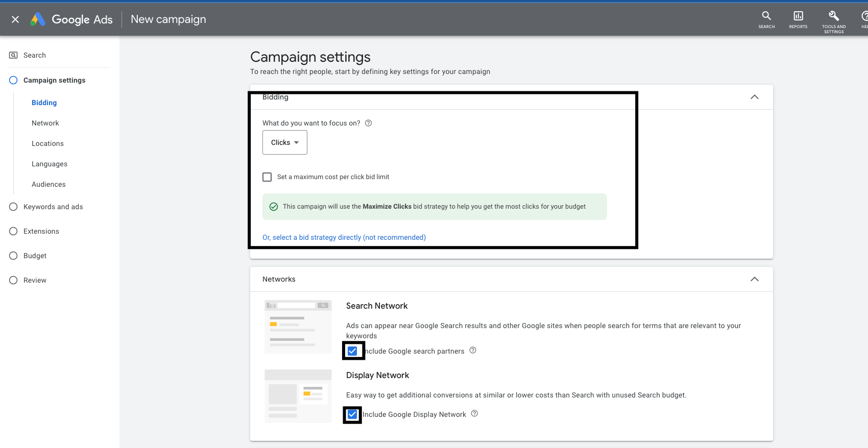Uncheck Include Google search partners
Screen dimensions: 868x448
[352, 351]
